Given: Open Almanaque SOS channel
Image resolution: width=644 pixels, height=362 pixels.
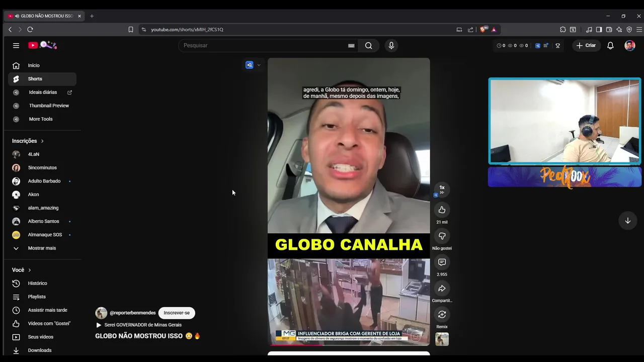Looking at the screenshot, I should [x=42, y=235].
